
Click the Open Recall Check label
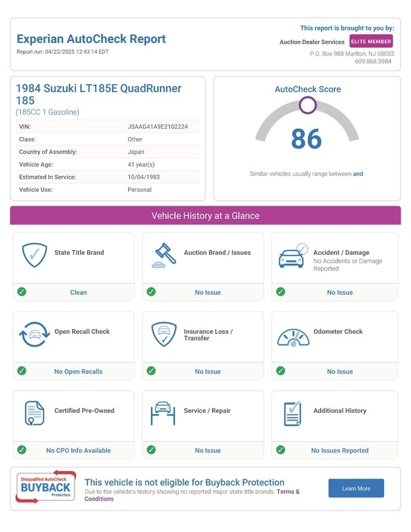(x=82, y=332)
